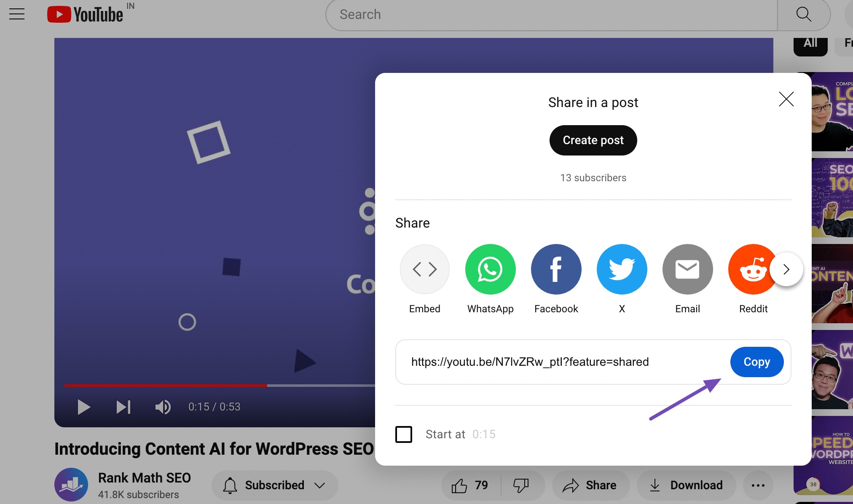The width and height of the screenshot is (853, 504).
Task: Mute the video volume
Action: [163, 407]
